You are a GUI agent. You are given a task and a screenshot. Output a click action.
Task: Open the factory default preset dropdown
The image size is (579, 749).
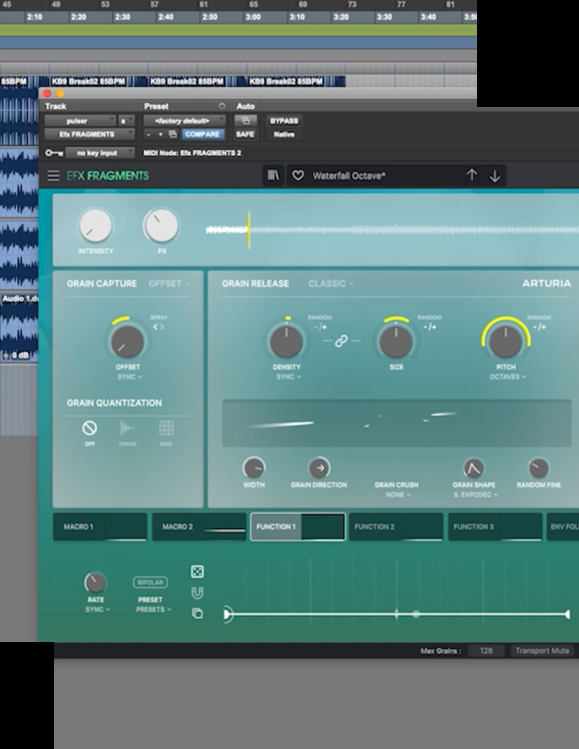184,121
